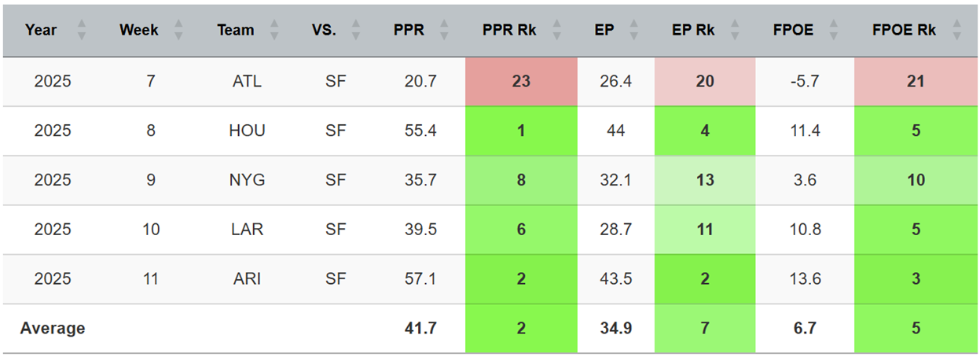
Task: Click the sort arrows beside Year
Action: (82, 31)
